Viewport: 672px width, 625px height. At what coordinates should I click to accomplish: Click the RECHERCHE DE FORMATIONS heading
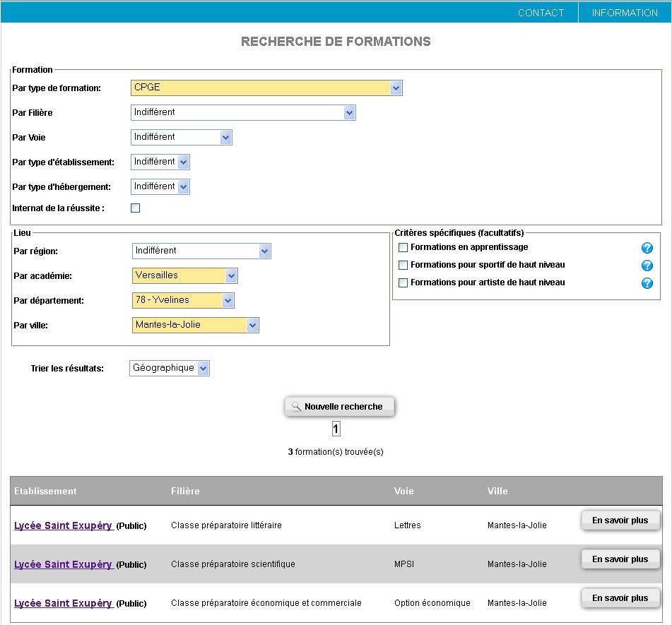click(x=336, y=42)
